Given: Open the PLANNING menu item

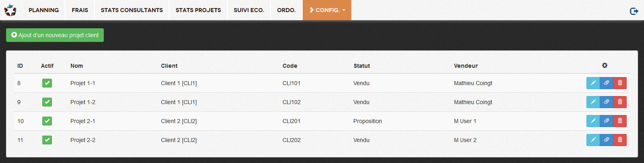Looking at the screenshot, I should click(43, 10).
